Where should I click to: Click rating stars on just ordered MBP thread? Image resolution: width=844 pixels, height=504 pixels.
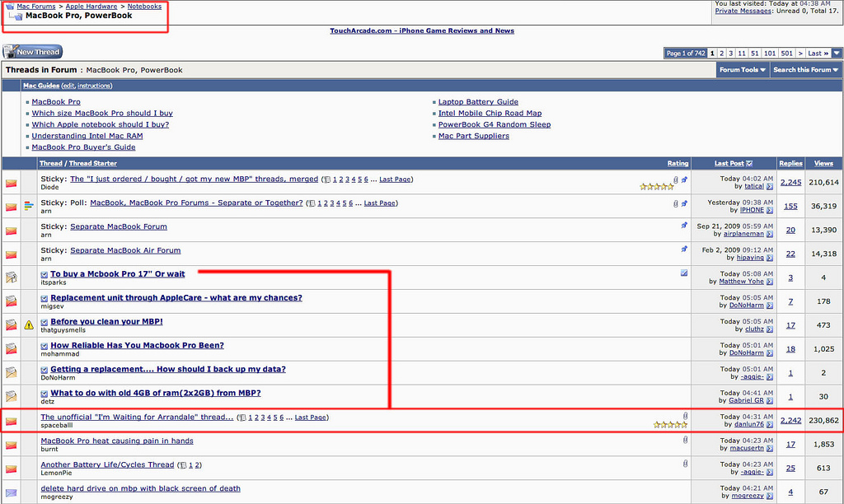[x=656, y=187]
